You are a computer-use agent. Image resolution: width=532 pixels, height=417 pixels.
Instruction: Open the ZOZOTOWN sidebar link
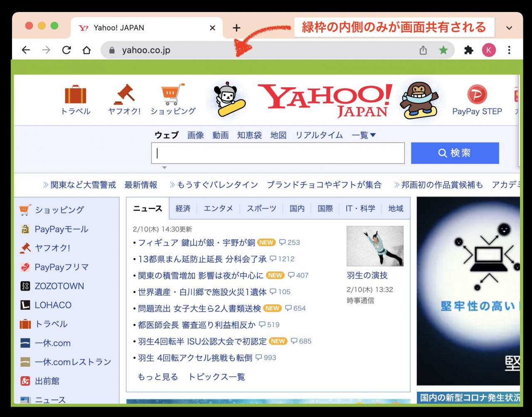tap(59, 286)
